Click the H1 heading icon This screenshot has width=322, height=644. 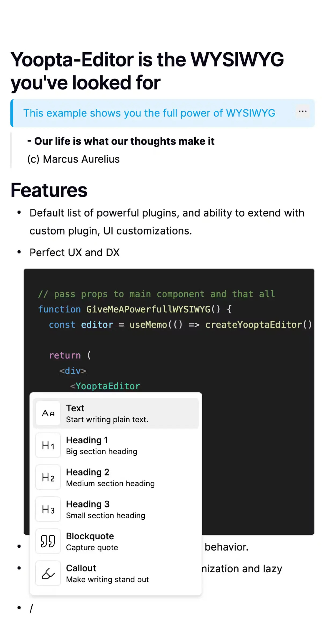click(48, 445)
